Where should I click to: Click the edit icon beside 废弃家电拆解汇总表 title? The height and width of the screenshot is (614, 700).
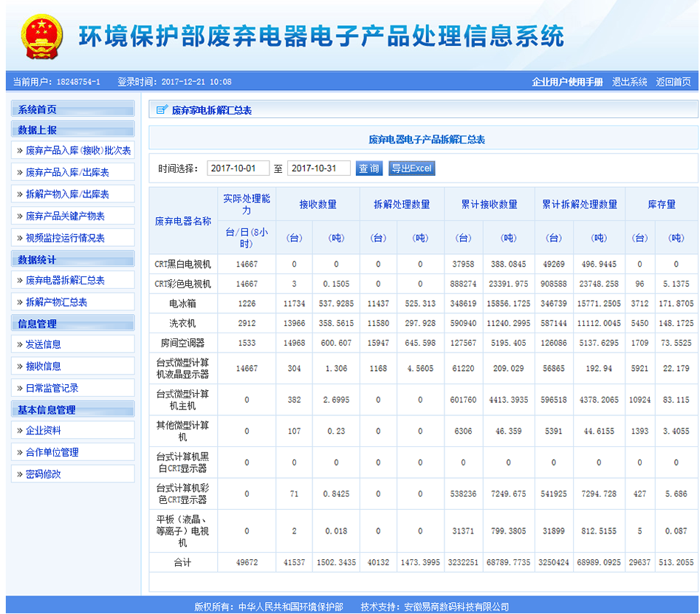pyautogui.click(x=162, y=110)
